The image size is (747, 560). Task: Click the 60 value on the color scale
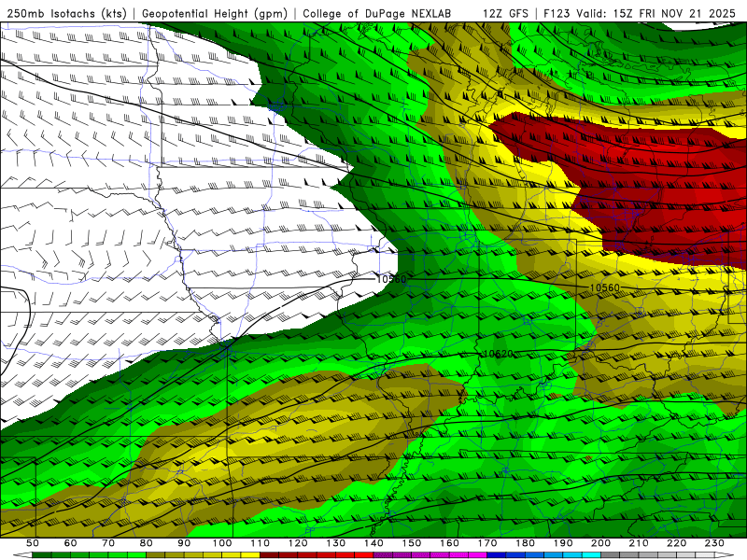[70, 543]
